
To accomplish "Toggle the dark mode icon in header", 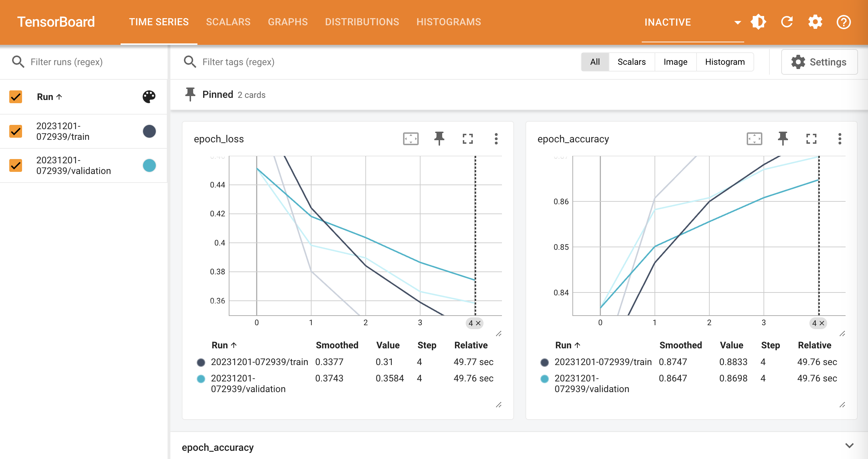I will coord(758,22).
